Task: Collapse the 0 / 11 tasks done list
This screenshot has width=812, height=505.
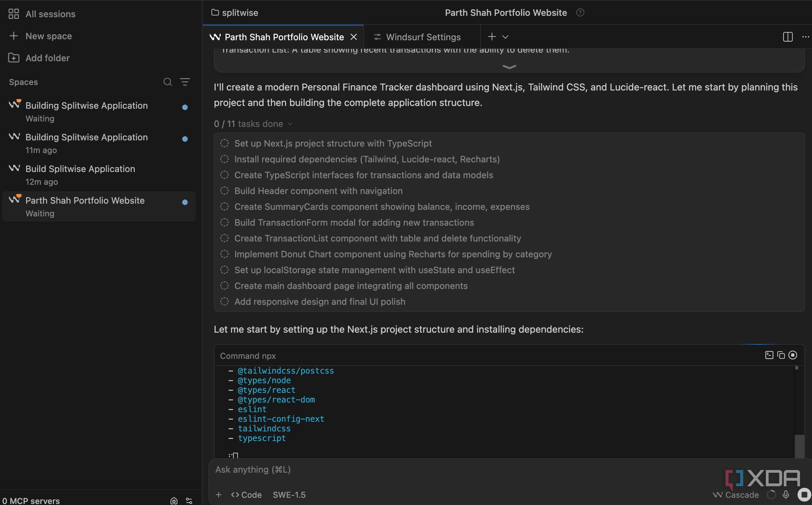Action: [253, 124]
